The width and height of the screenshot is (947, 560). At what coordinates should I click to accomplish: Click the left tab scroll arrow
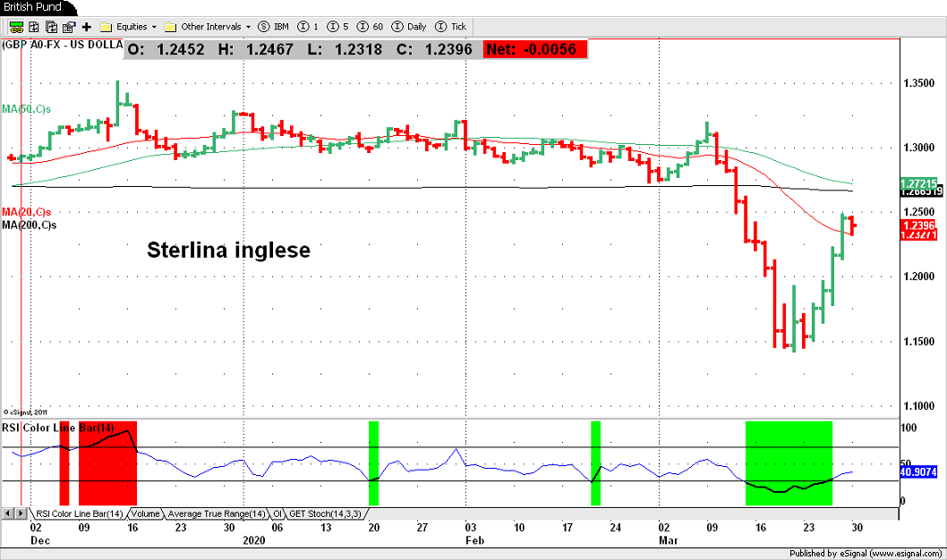(8, 513)
